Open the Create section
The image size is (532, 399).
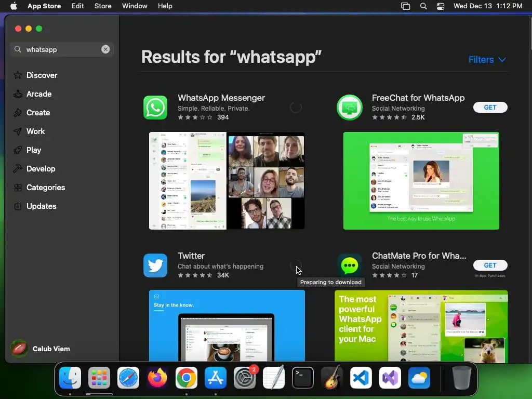pyautogui.click(x=38, y=113)
